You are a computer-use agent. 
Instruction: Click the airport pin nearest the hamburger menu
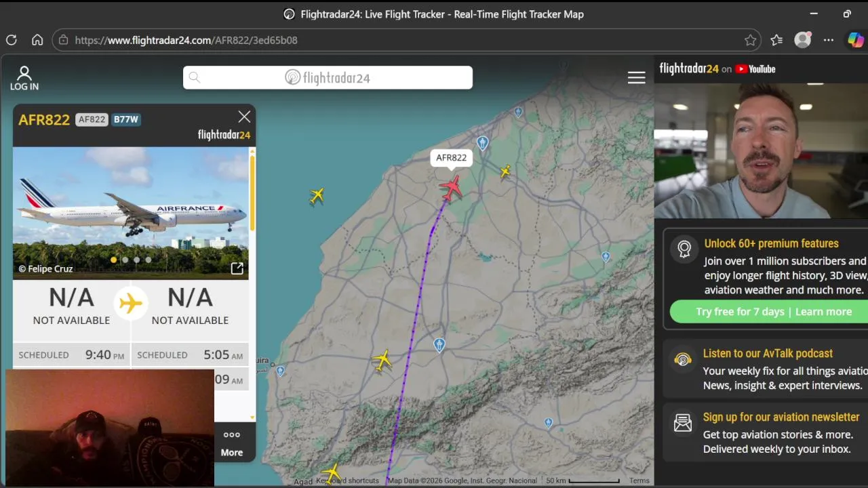click(518, 112)
